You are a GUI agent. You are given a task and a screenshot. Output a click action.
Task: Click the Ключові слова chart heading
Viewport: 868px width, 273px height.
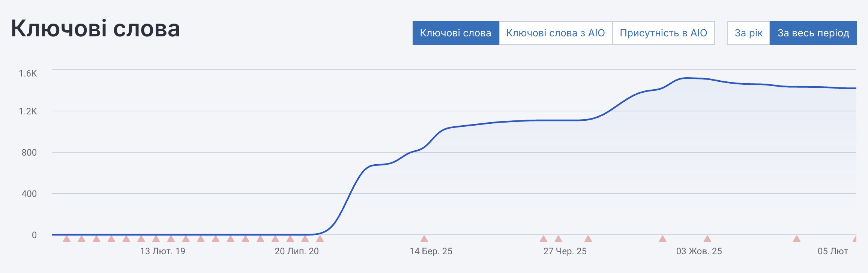(96, 28)
